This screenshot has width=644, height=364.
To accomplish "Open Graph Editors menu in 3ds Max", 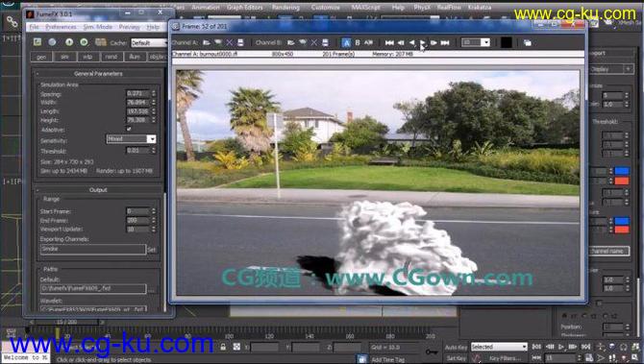I will pos(245,8).
